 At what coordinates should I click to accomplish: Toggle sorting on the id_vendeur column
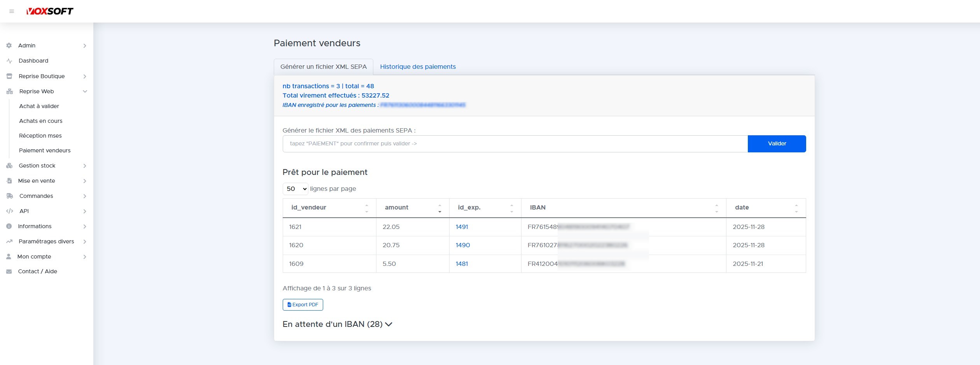pyautogui.click(x=366, y=208)
